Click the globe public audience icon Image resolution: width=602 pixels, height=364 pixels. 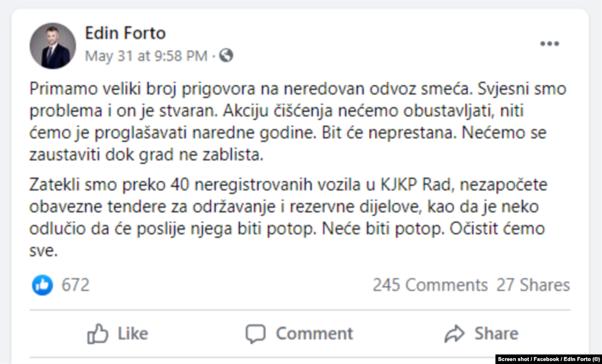coord(226,56)
